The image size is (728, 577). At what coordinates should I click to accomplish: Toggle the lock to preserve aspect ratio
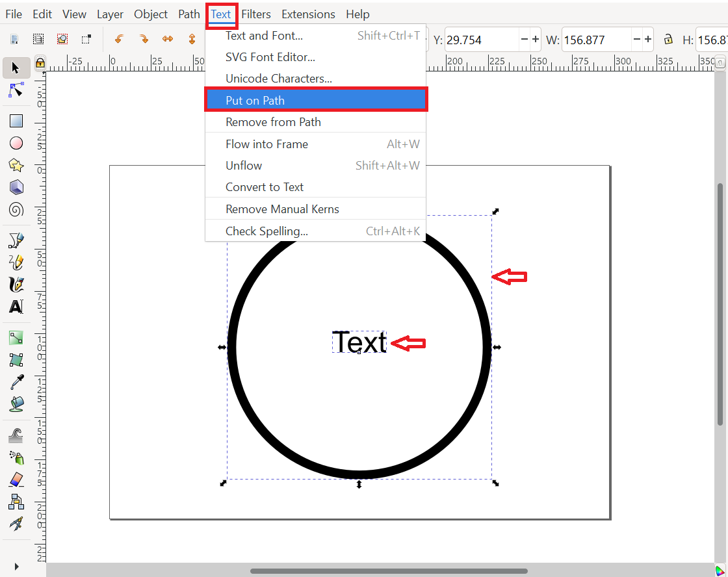coord(668,39)
